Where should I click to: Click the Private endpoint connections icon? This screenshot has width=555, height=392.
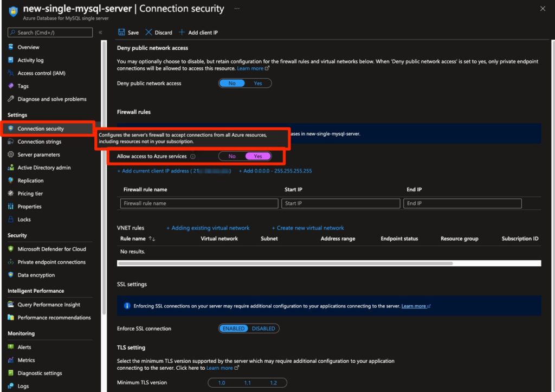[11, 262]
